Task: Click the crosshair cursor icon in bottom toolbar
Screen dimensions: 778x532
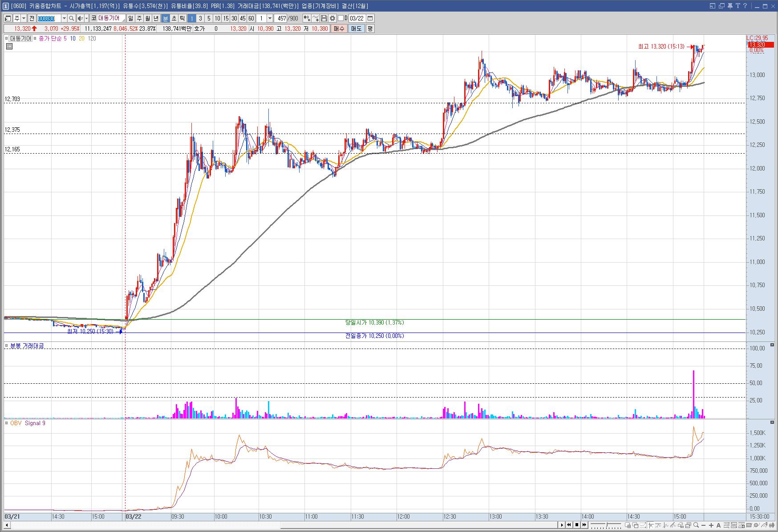Action: pos(651,525)
